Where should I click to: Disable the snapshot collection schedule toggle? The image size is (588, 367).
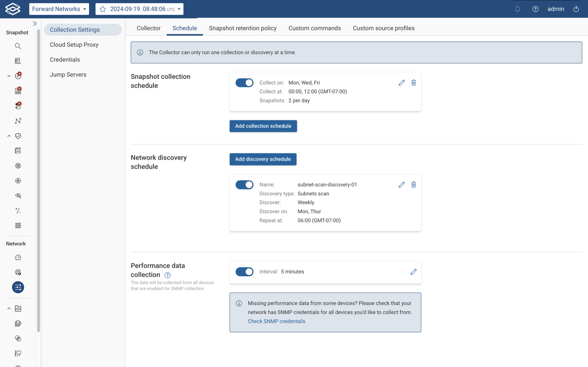tap(244, 83)
